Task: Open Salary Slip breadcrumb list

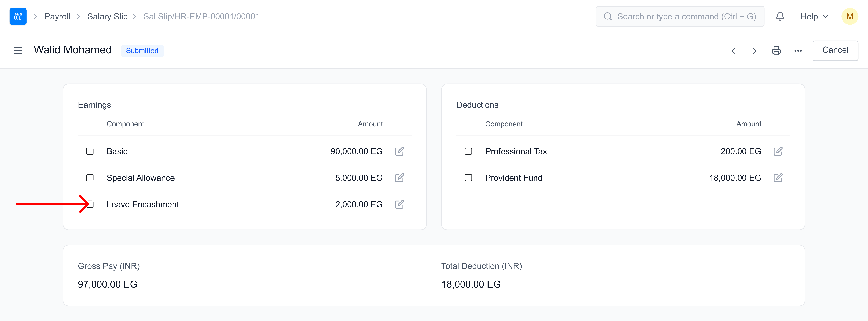Action: point(107,17)
